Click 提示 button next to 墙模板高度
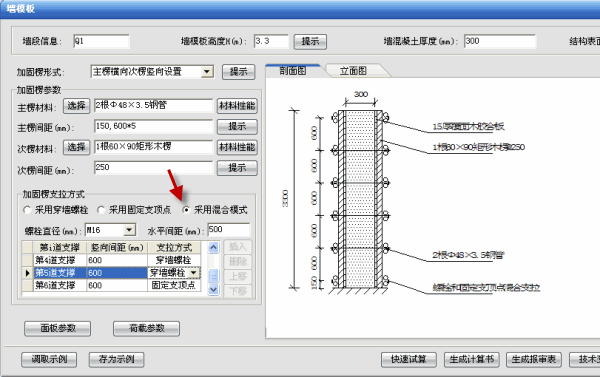 [310, 41]
